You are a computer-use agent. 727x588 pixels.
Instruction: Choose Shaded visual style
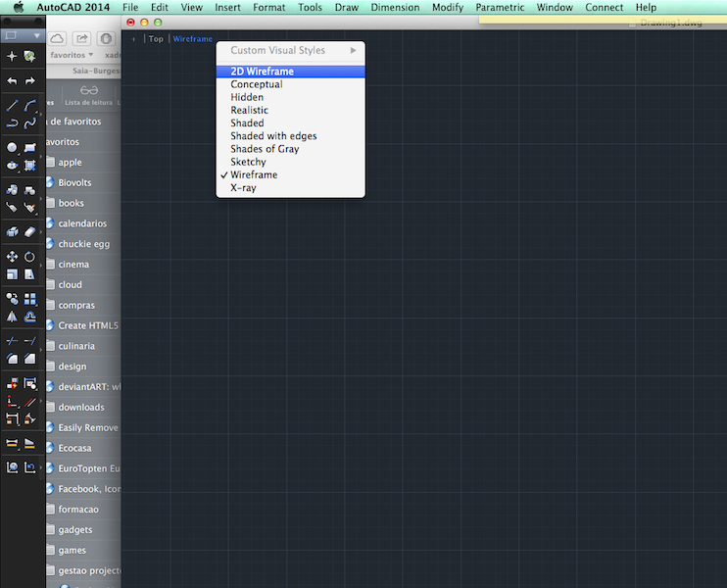291,123
